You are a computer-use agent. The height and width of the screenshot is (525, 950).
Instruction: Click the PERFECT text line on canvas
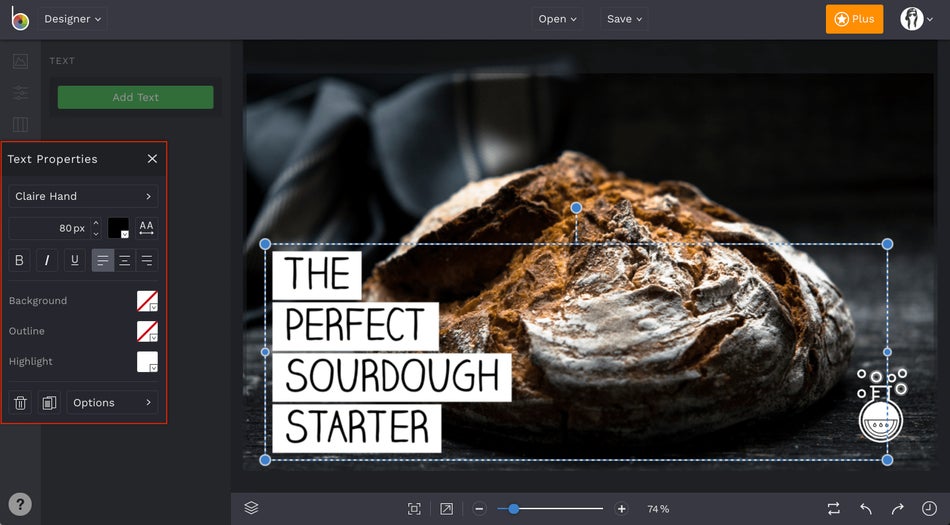click(355, 326)
